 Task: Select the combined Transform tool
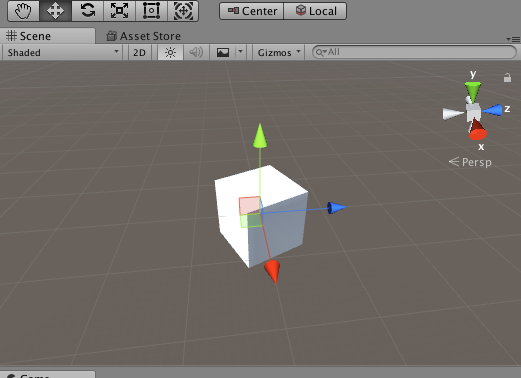coord(183,11)
